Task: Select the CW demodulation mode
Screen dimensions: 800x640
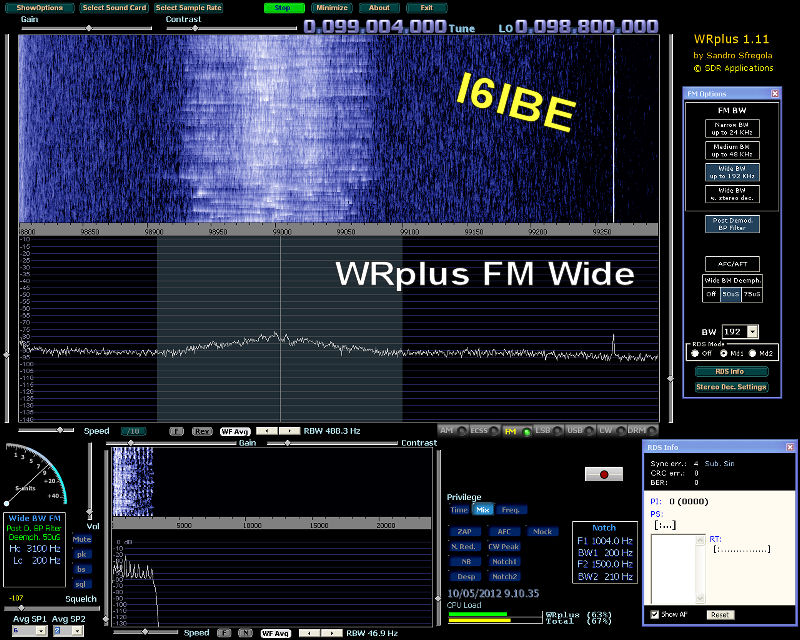Action: coord(604,430)
